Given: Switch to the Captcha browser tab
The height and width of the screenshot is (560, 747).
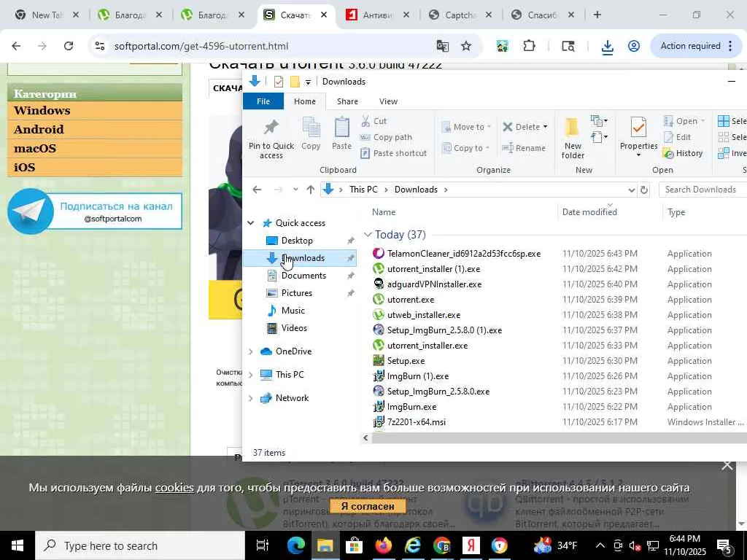Looking at the screenshot, I should click(461, 15).
